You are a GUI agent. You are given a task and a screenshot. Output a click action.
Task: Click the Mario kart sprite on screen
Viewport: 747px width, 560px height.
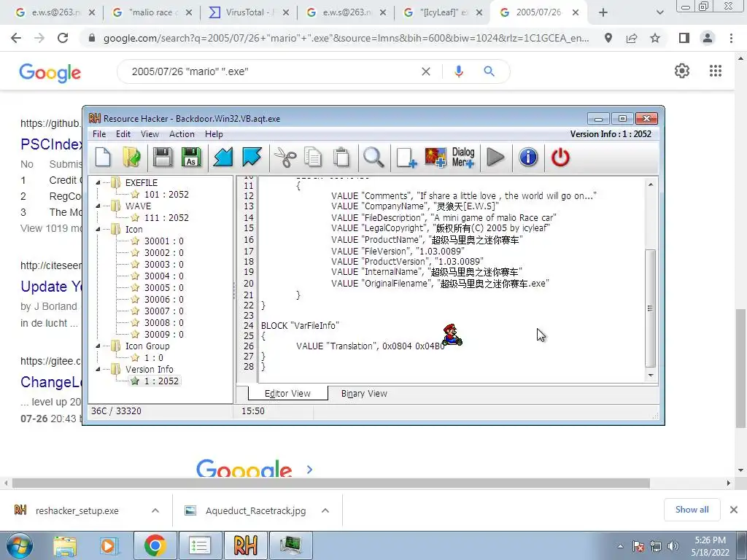[451, 335]
